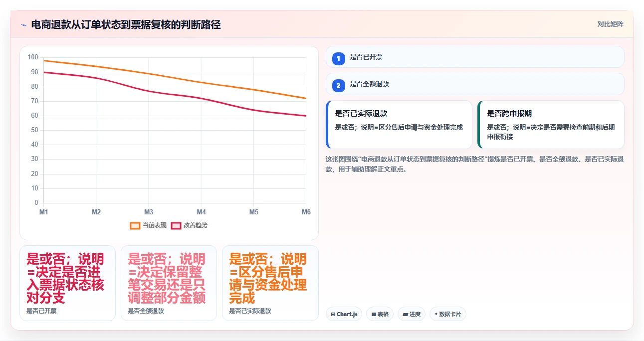Click the M6 axis label
644x341 pixels.
pyautogui.click(x=306, y=212)
